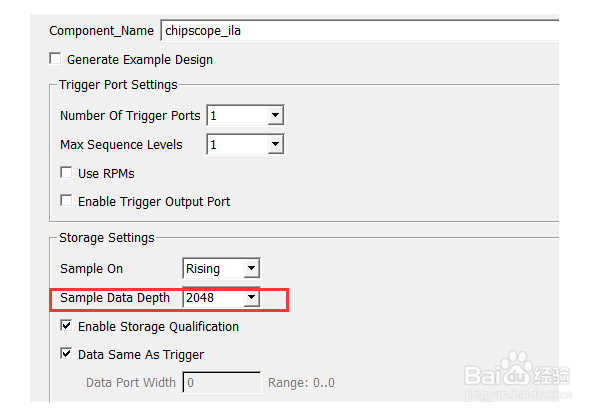
Task: Disable Data Same As Trigger checkbox
Action: (x=66, y=354)
